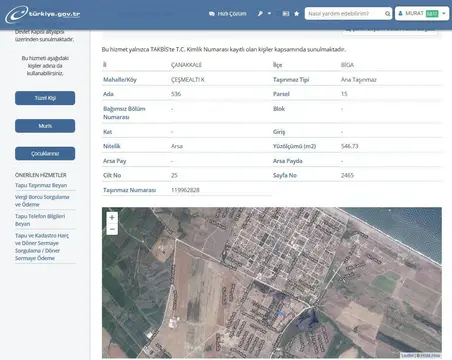The width and height of the screenshot is (452, 360).
Task: Open Tapu ve Kadastro Harç link
Action: tap(42, 247)
